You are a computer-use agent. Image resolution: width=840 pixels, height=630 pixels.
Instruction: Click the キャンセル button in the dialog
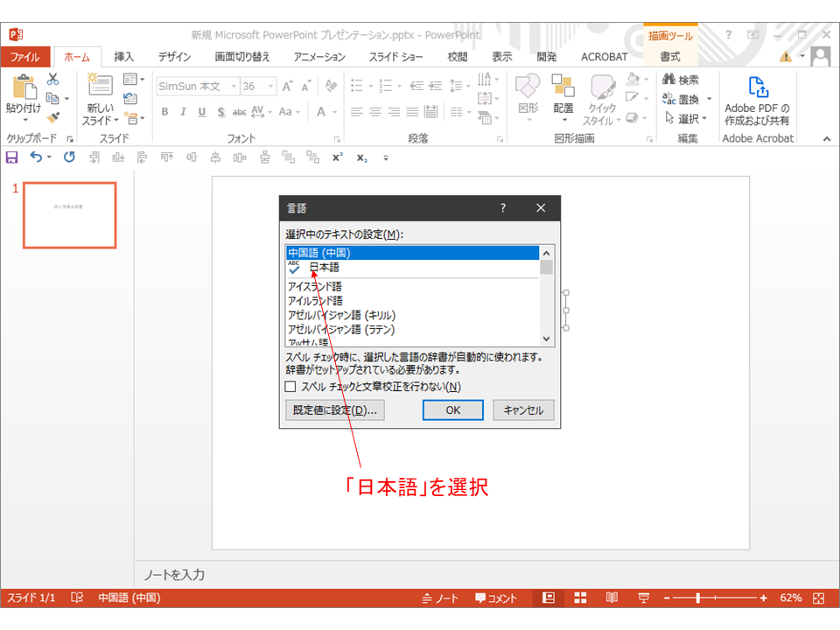coord(523,410)
